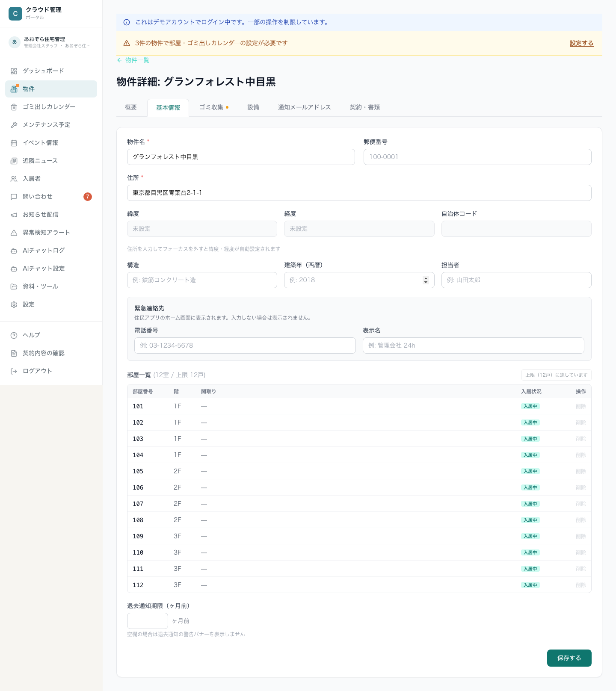Focus the 物件名 input field
This screenshot has width=616, height=691.
241,157
